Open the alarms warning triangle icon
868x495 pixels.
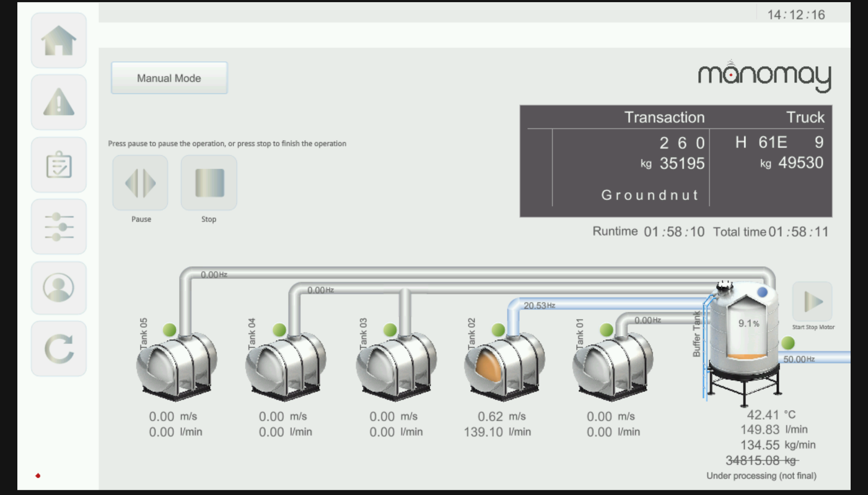tap(59, 102)
